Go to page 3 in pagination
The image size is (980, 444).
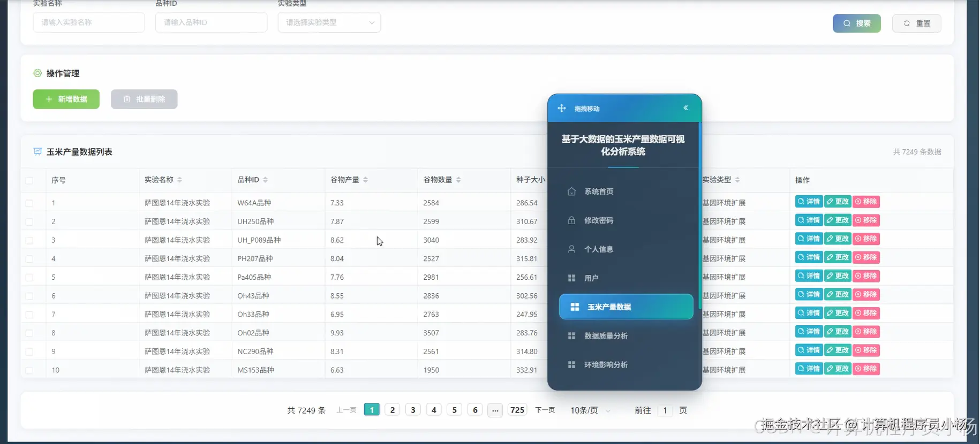click(x=413, y=410)
